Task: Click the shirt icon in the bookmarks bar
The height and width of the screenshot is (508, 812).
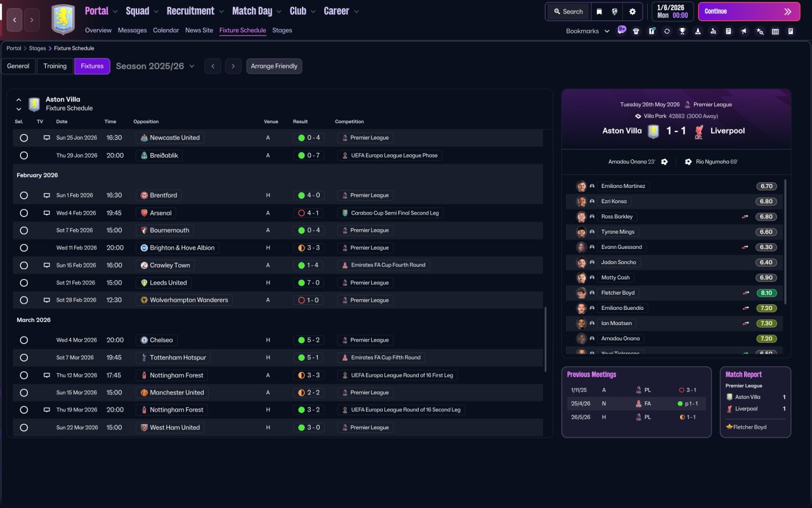Action: click(x=636, y=31)
